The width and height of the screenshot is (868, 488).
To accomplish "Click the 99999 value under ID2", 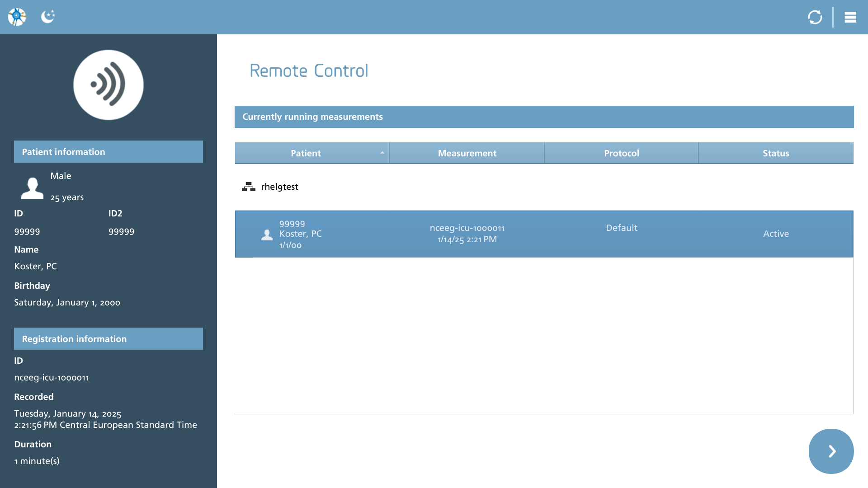I will pos(121,232).
